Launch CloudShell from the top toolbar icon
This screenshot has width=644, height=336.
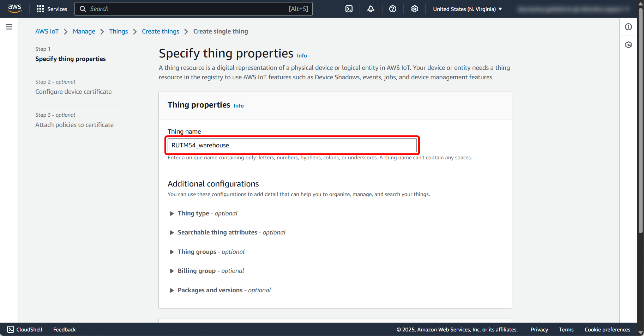coord(349,9)
